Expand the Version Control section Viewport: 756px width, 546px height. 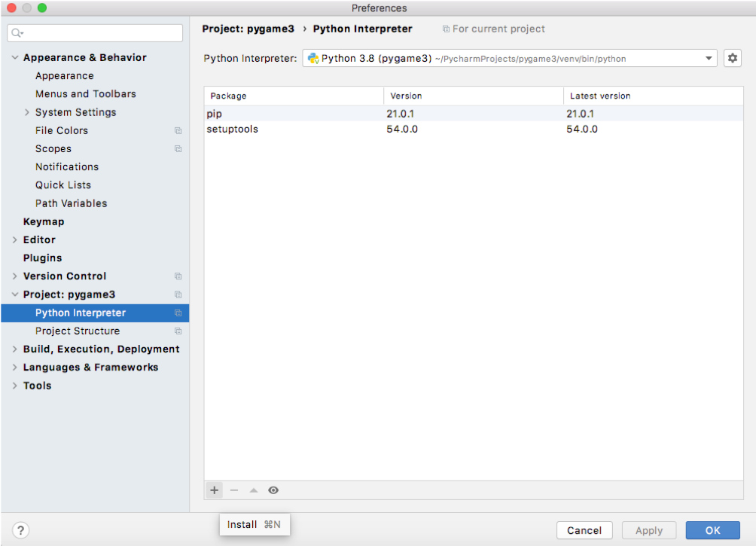tap(15, 276)
